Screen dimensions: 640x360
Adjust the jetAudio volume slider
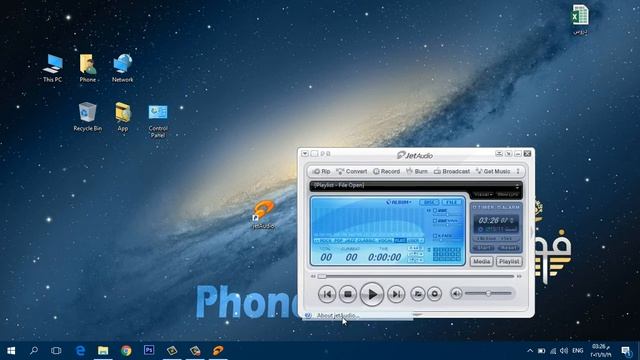pyautogui.click(x=488, y=293)
